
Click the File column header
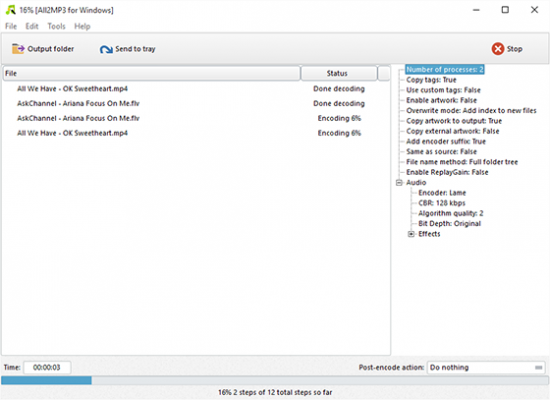click(152, 73)
